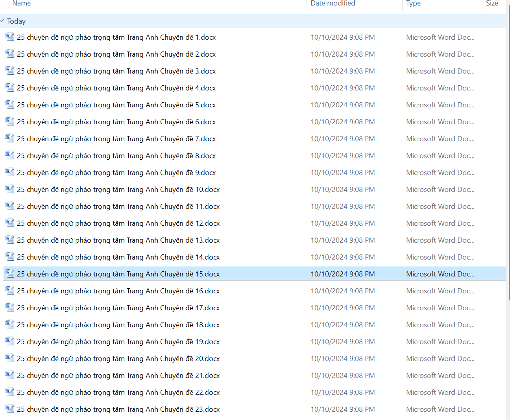This screenshot has height=420, width=510.
Task: Select file name Chuyên đề 7.docx
Action: pyautogui.click(x=116, y=139)
